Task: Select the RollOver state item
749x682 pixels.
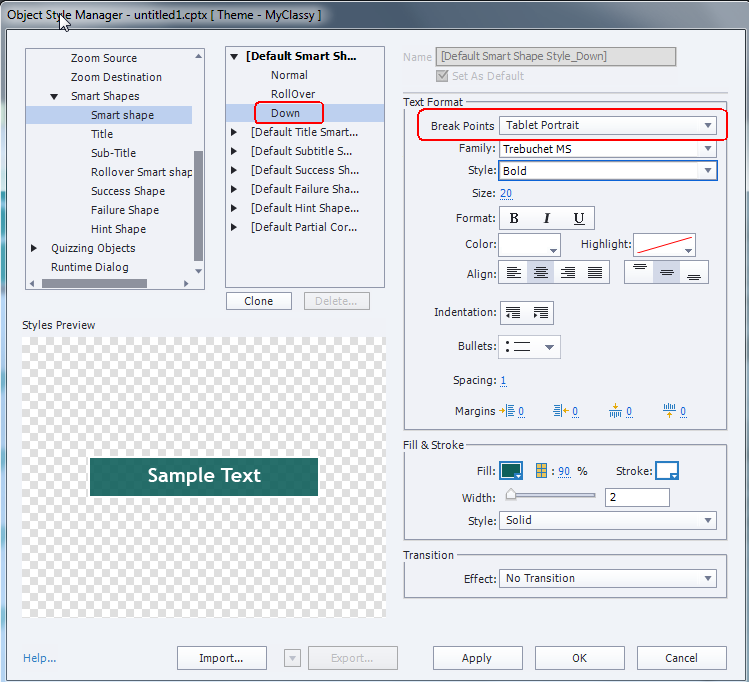Action: (292, 94)
